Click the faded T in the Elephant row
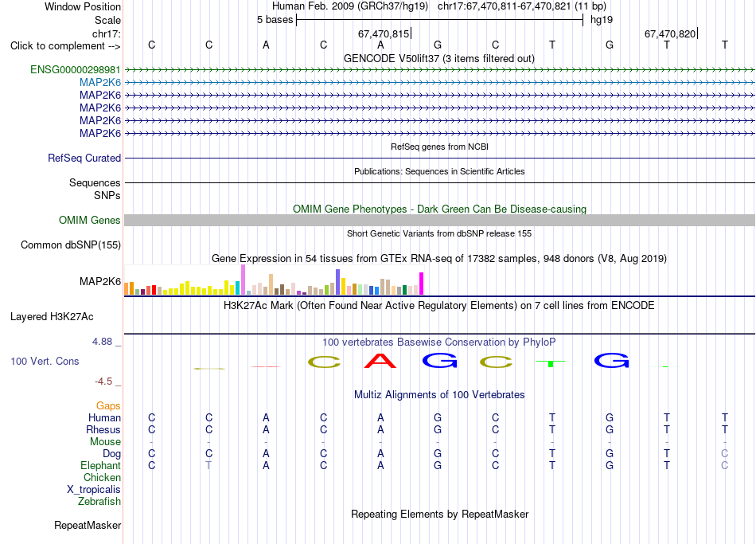Viewport: 756px width, 544px height. (208, 465)
